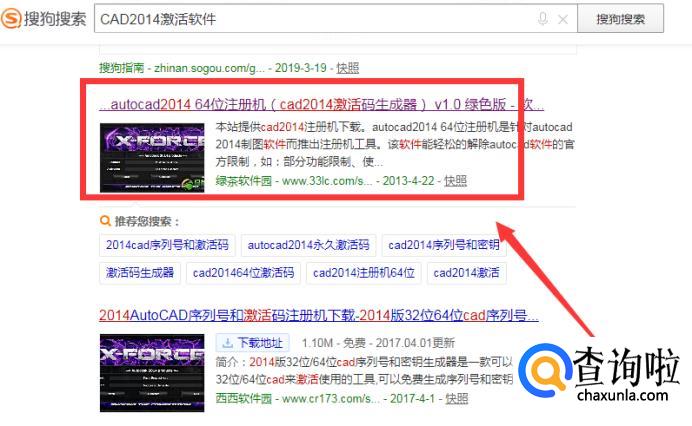This screenshot has height=426, width=692.
Task: Select suggestion cad2014注册机64位
Action: coord(364,273)
